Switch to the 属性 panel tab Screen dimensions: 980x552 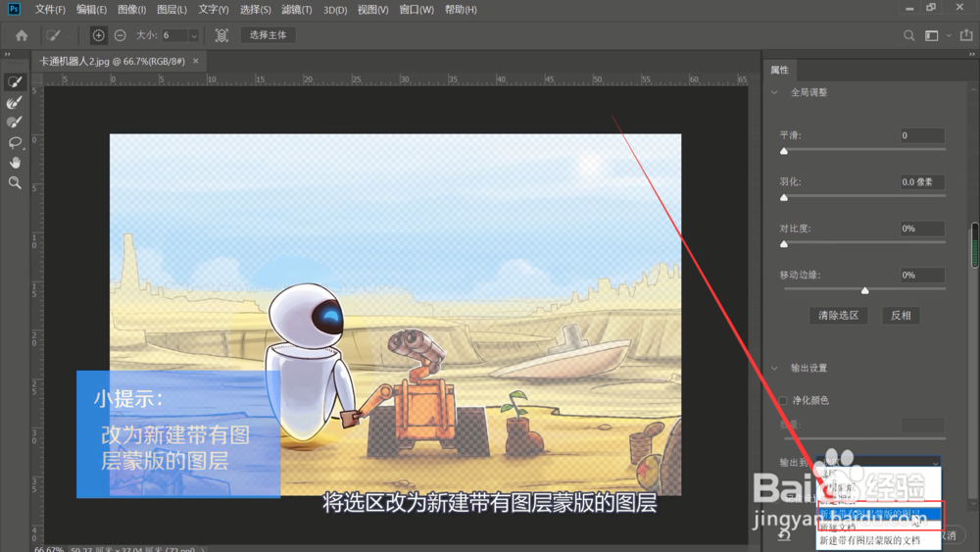779,70
